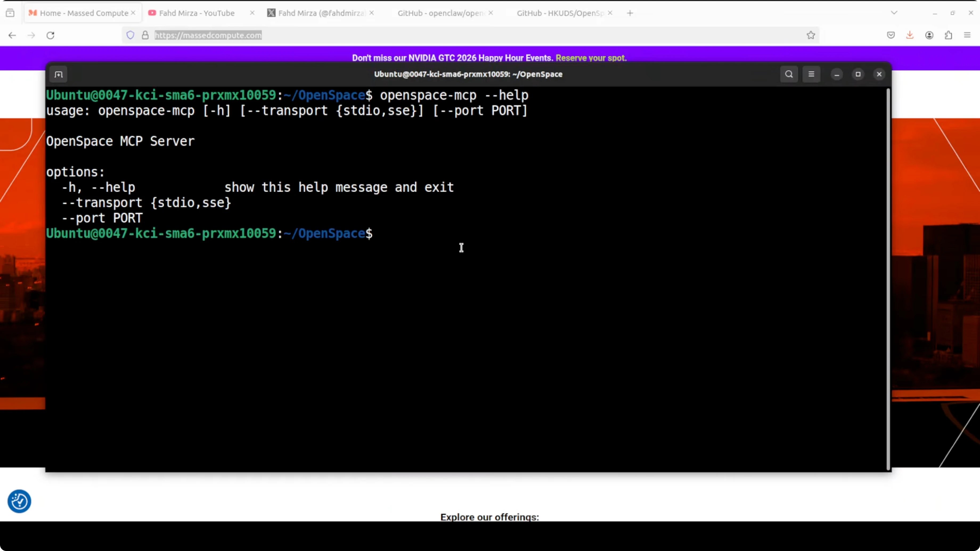Image resolution: width=980 pixels, height=551 pixels.
Task: Open the cookie consent preferences badge
Action: 19,501
